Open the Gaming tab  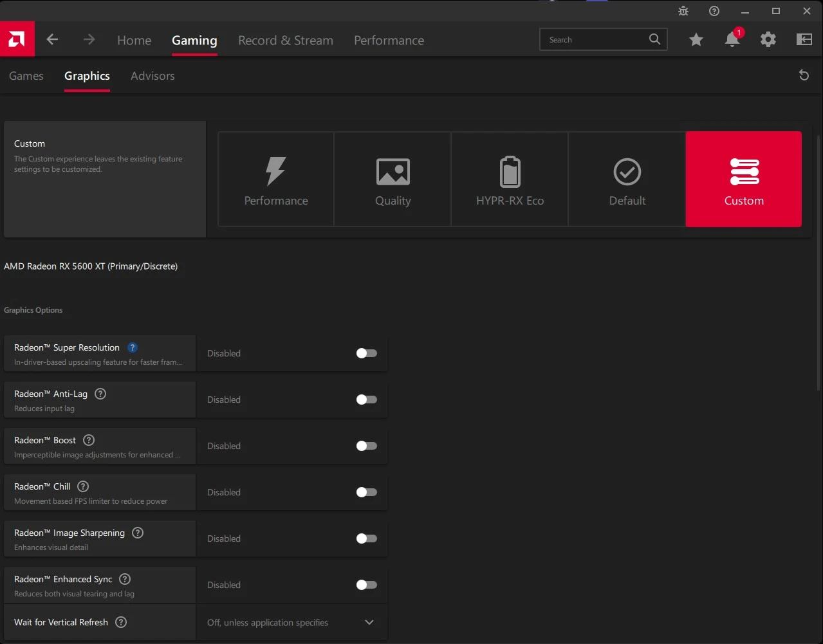click(194, 40)
